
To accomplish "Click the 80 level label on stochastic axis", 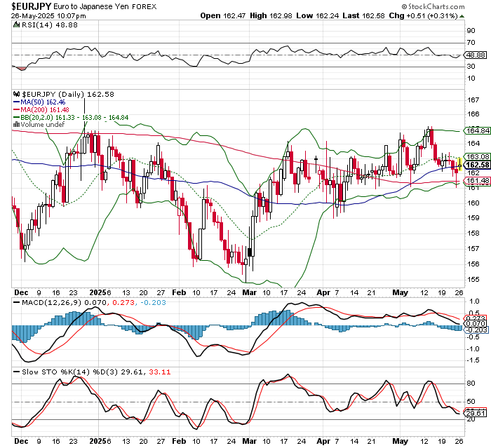I will pyautogui.click(x=471, y=383).
